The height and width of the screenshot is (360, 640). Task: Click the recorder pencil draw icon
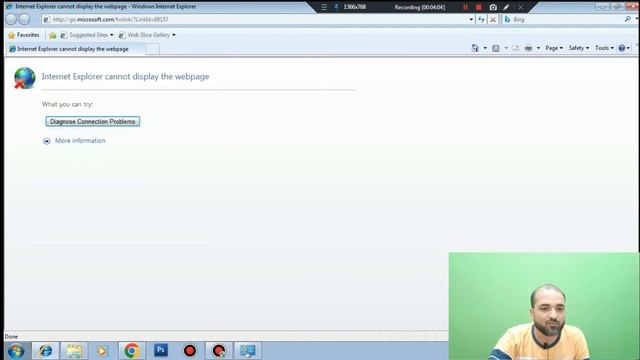pyautogui.click(x=507, y=7)
